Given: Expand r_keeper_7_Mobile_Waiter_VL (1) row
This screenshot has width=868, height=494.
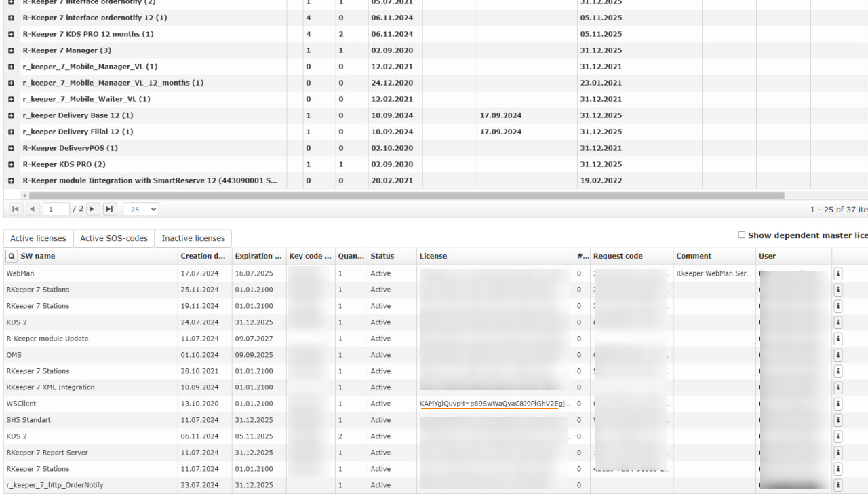Looking at the screenshot, I should (x=11, y=99).
